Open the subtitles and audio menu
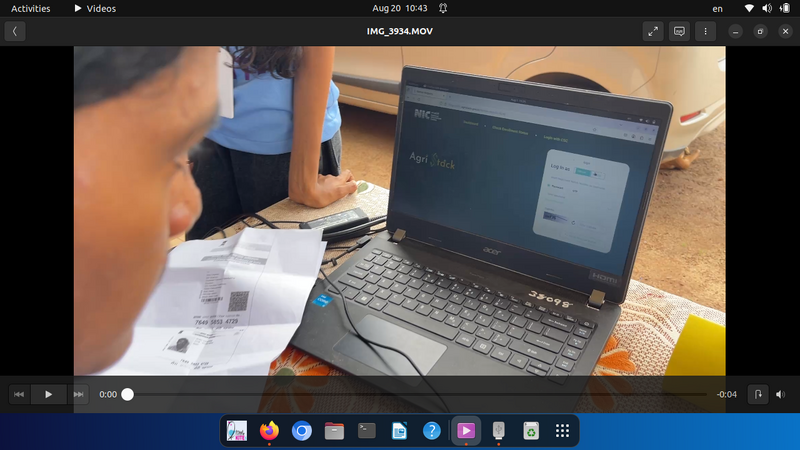800x450 pixels. pos(679,31)
